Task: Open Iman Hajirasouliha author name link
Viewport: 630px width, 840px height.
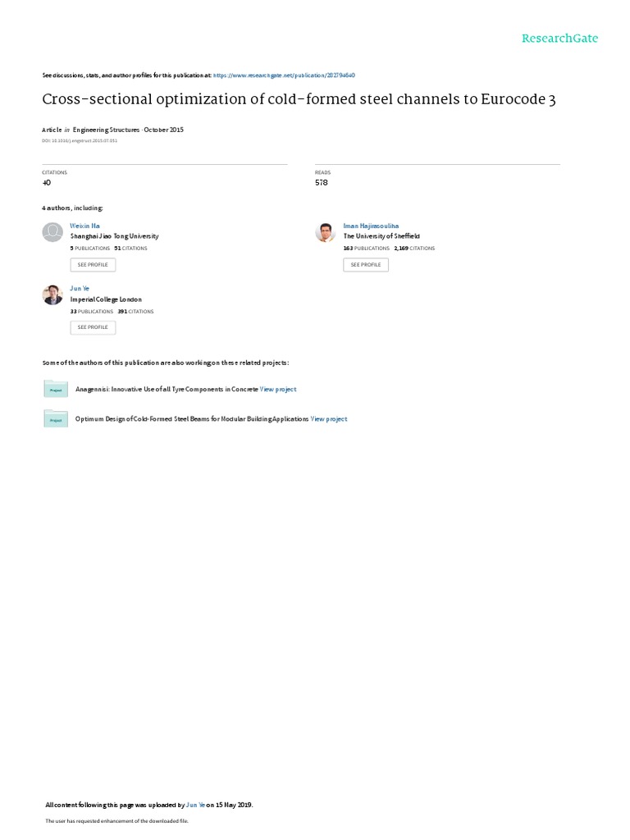Action: coord(371,226)
